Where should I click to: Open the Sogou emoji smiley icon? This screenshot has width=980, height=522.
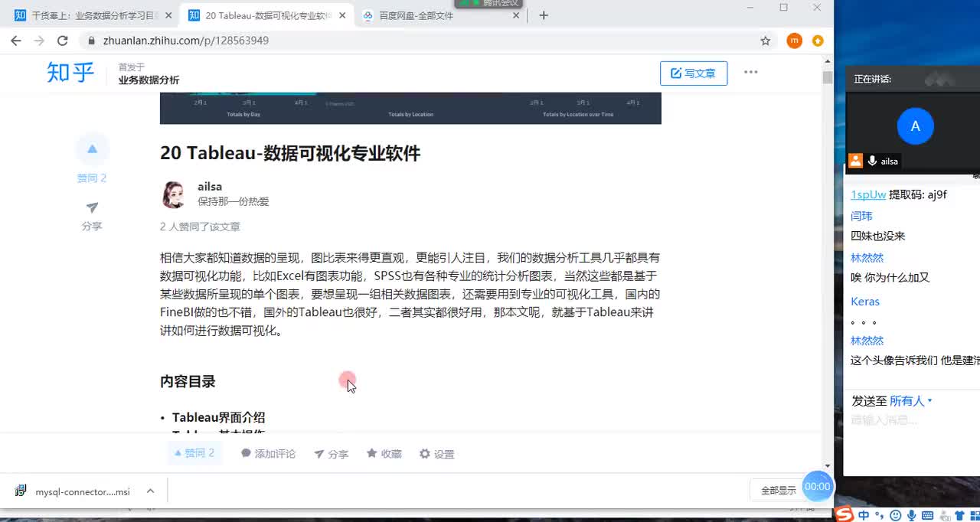(896, 516)
